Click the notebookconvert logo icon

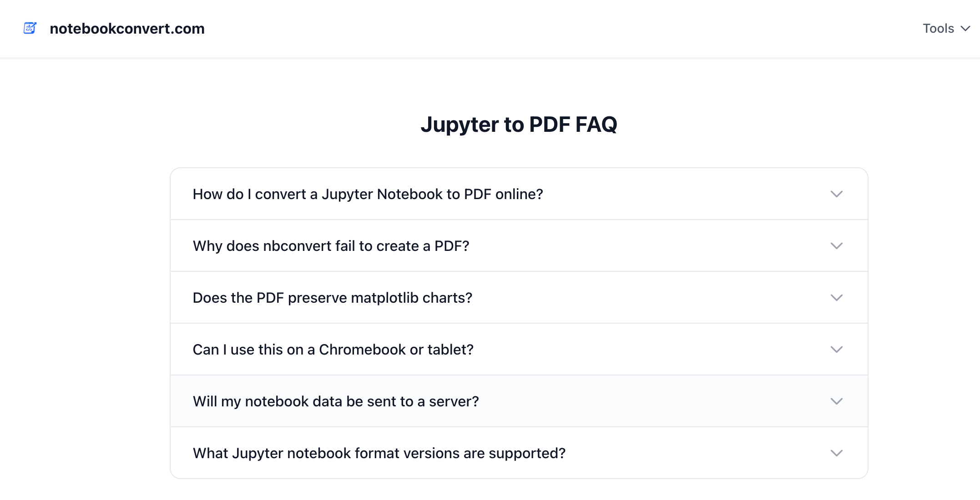click(x=30, y=28)
